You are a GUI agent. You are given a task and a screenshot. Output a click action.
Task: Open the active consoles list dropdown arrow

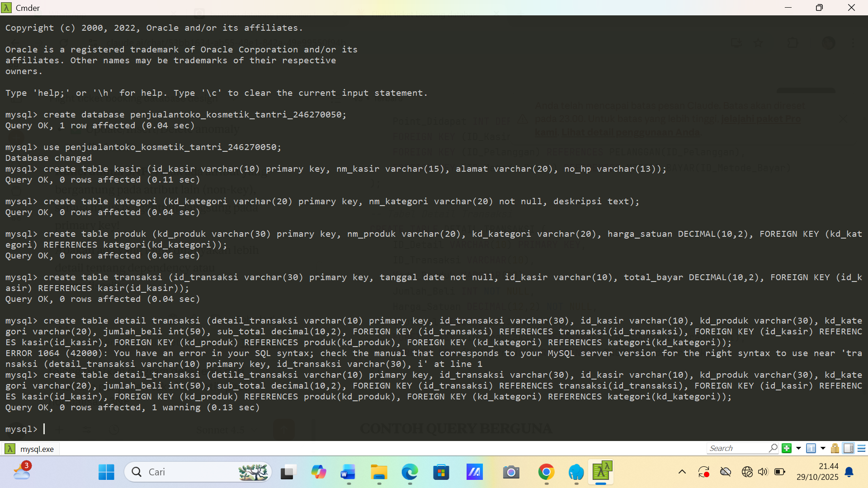(823, 448)
